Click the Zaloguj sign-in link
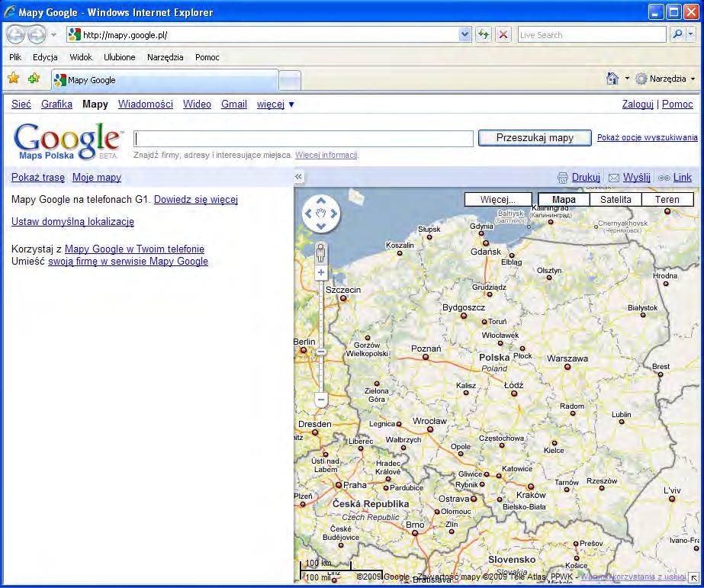The image size is (704, 588). (x=638, y=104)
